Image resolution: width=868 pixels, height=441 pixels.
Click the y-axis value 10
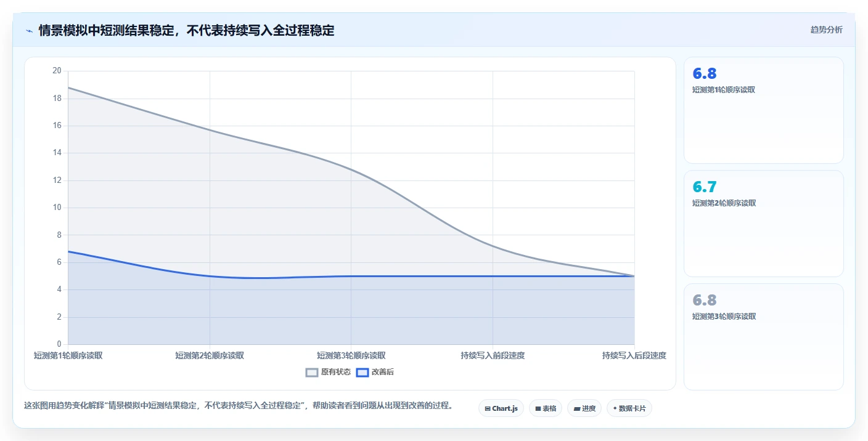pyautogui.click(x=57, y=208)
